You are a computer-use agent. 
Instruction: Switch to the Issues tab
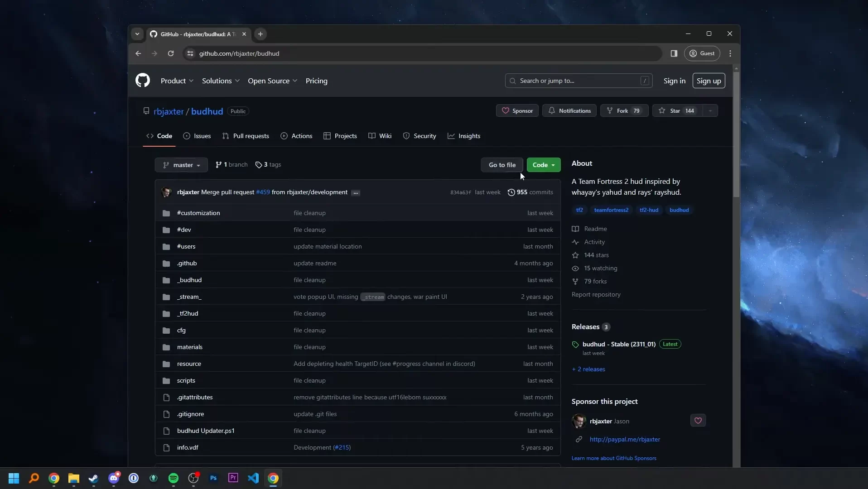tap(197, 136)
